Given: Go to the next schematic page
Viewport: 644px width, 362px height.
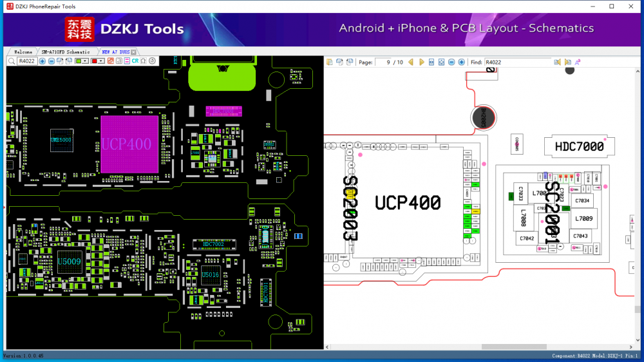Looking at the screenshot, I should coord(422,62).
